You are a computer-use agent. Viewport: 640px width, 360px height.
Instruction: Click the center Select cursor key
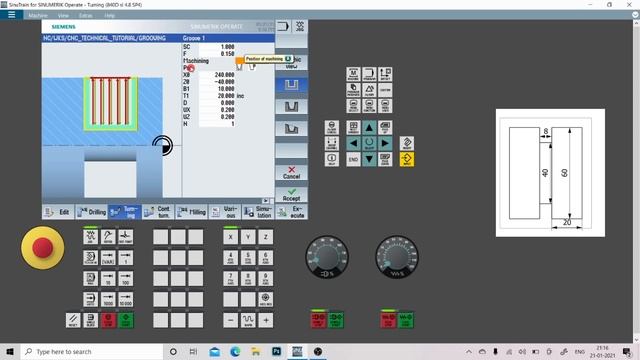click(x=369, y=143)
